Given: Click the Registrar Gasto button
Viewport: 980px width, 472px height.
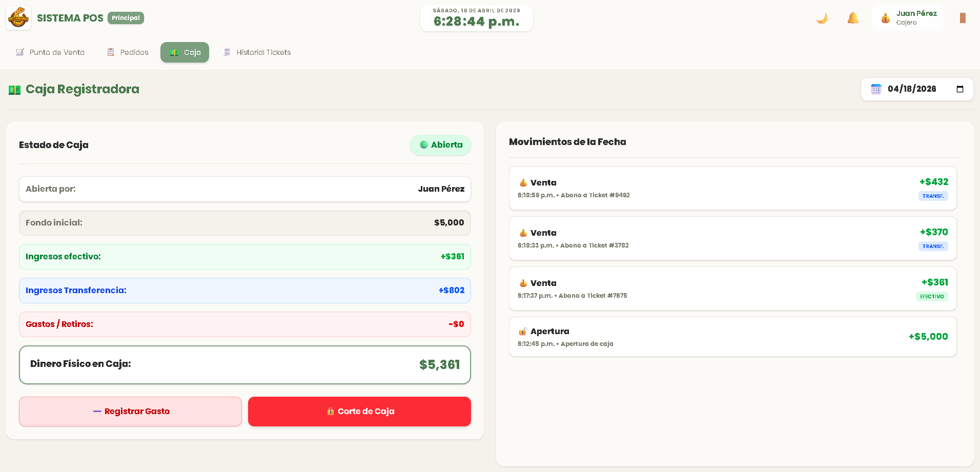Looking at the screenshot, I should [x=131, y=412].
